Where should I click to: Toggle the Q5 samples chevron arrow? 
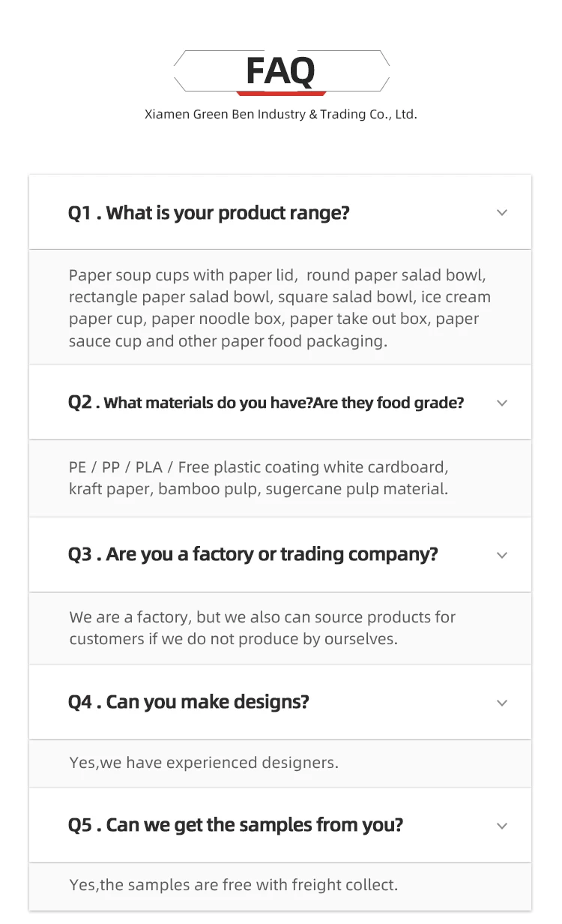click(502, 826)
